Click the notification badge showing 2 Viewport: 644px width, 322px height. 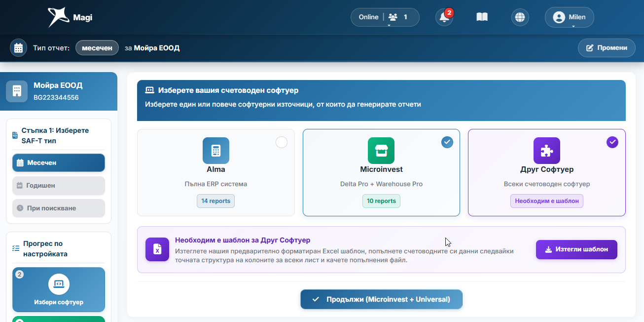[449, 12]
